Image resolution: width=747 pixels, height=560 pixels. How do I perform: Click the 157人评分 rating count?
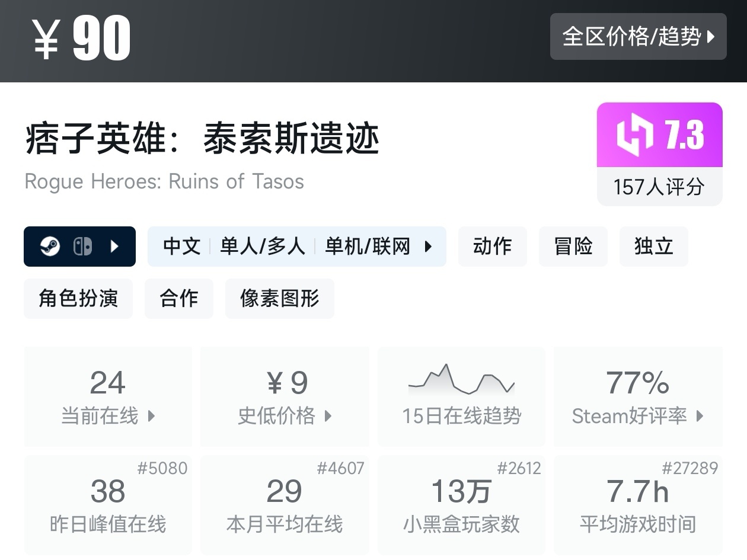point(659,187)
